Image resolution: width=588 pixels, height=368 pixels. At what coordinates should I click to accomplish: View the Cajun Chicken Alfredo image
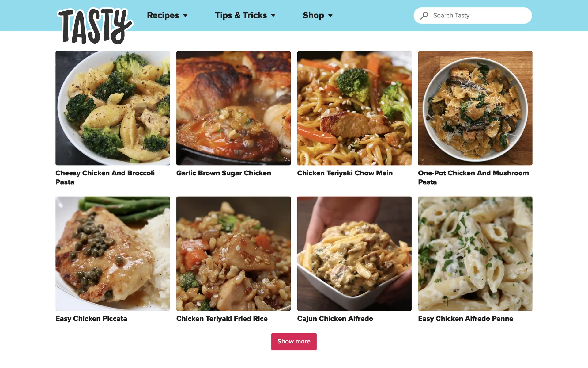pyautogui.click(x=354, y=254)
